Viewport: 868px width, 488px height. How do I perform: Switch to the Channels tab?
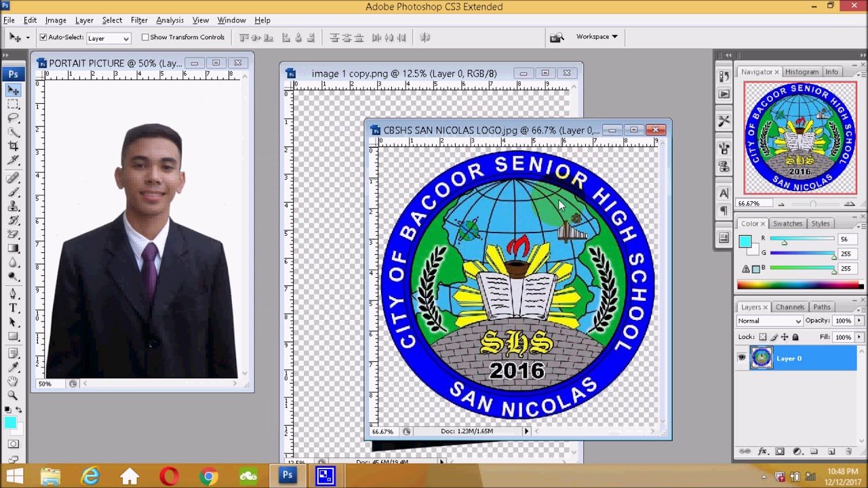(789, 307)
